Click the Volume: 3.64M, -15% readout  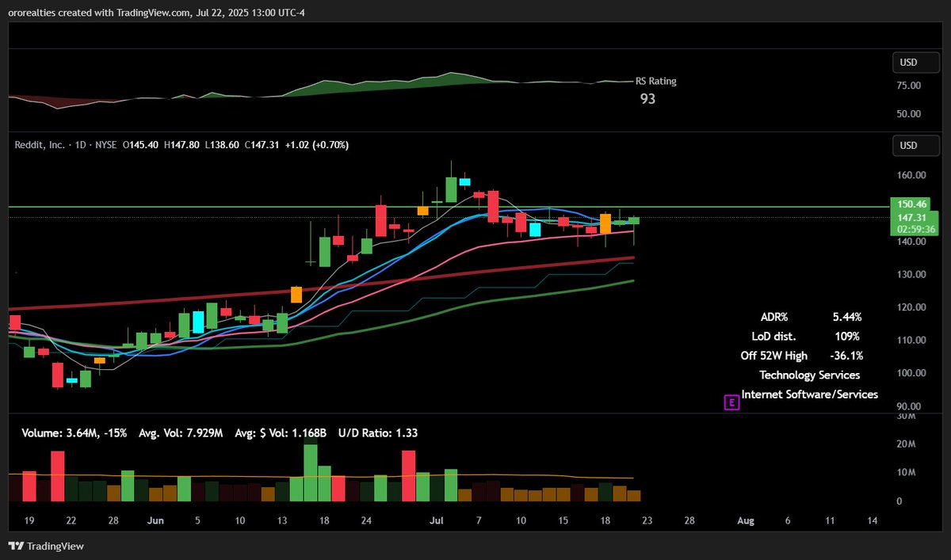click(x=74, y=432)
